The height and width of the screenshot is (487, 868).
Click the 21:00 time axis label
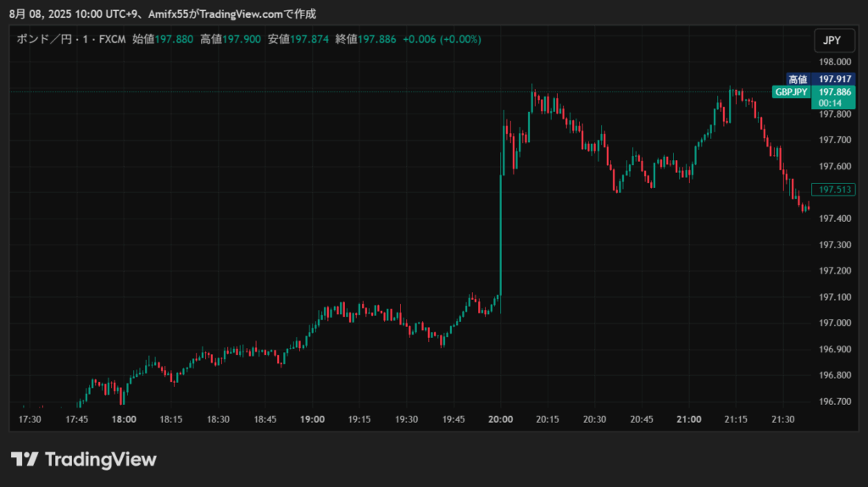pyautogui.click(x=688, y=419)
